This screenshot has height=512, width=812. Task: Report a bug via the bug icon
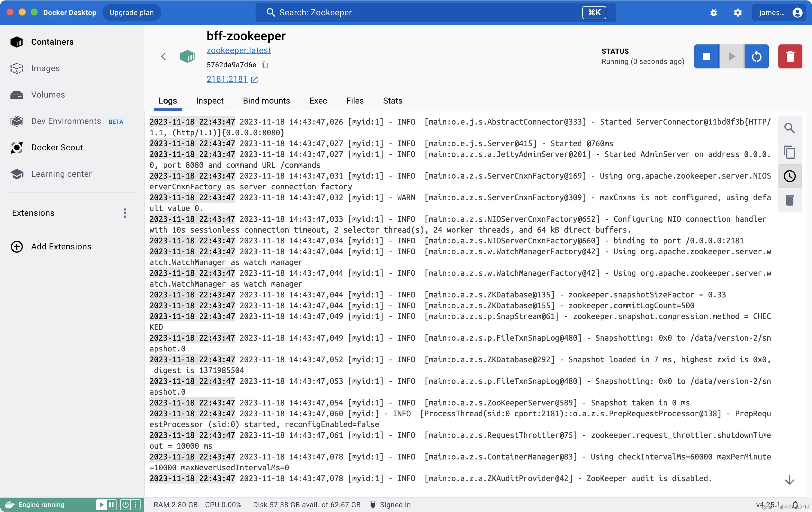(x=714, y=13)
